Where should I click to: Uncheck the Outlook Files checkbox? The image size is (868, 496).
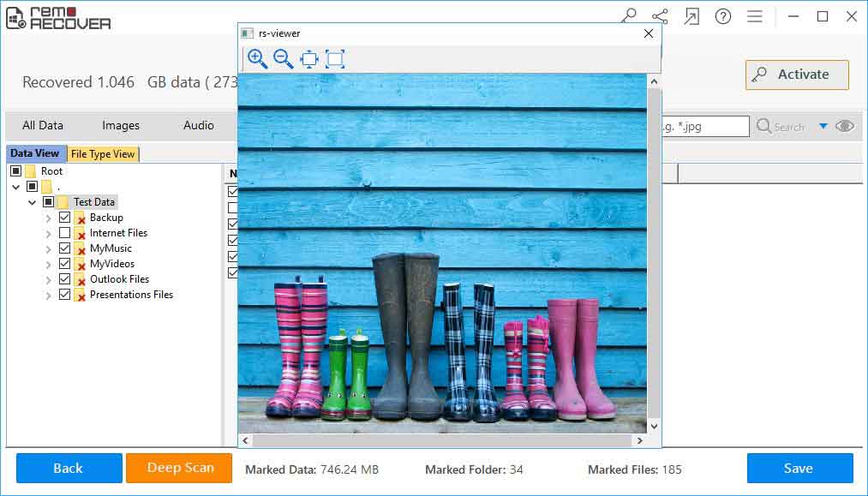(64, 278)
